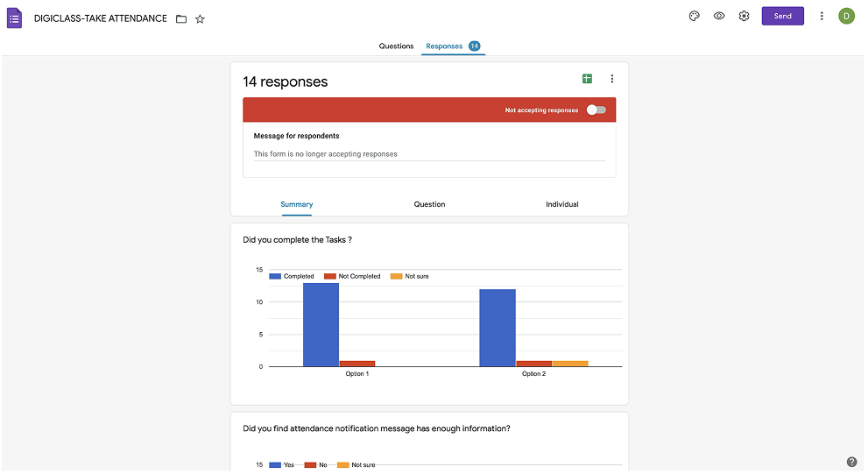Switch to the Questions tab
The image size is (868, 474).
pos(396,46)
